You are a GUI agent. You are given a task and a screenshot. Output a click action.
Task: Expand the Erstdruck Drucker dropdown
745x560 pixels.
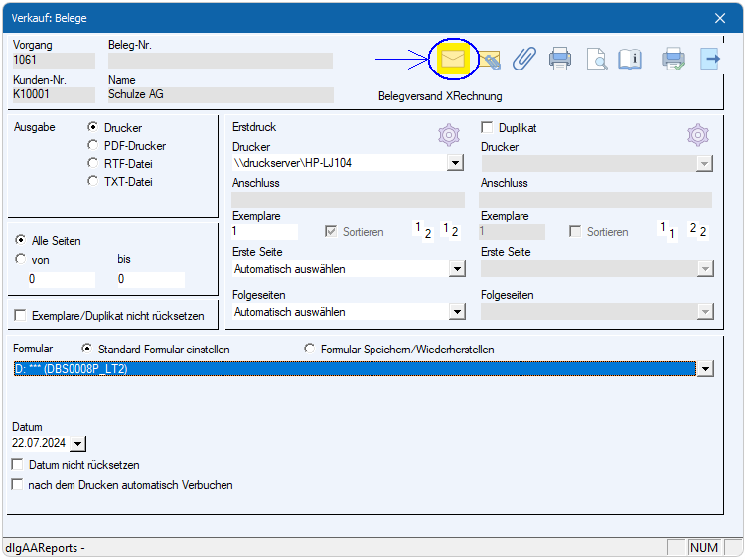456,164
